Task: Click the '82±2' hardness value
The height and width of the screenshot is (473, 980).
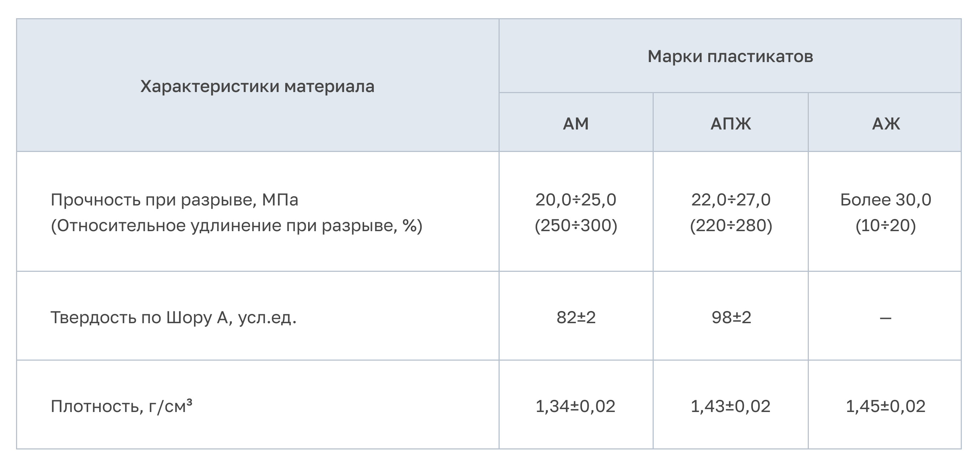Action: tap(576, 317)
